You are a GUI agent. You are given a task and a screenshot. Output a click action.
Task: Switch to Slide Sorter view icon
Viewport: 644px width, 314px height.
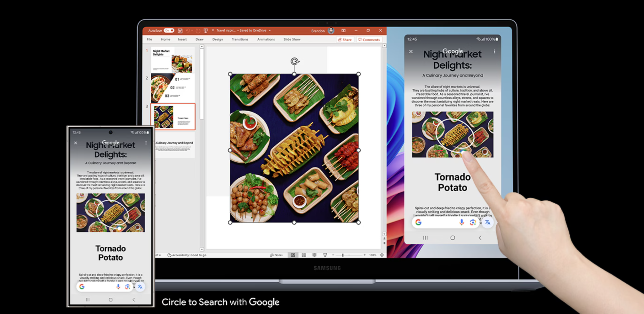(x=304, y=255)
